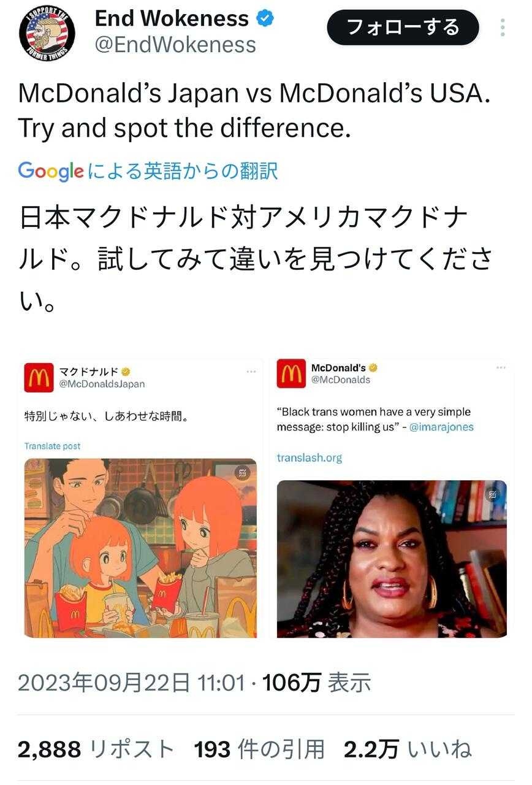Click the gold verified badge next to McDonald's

tap(373, 368)
